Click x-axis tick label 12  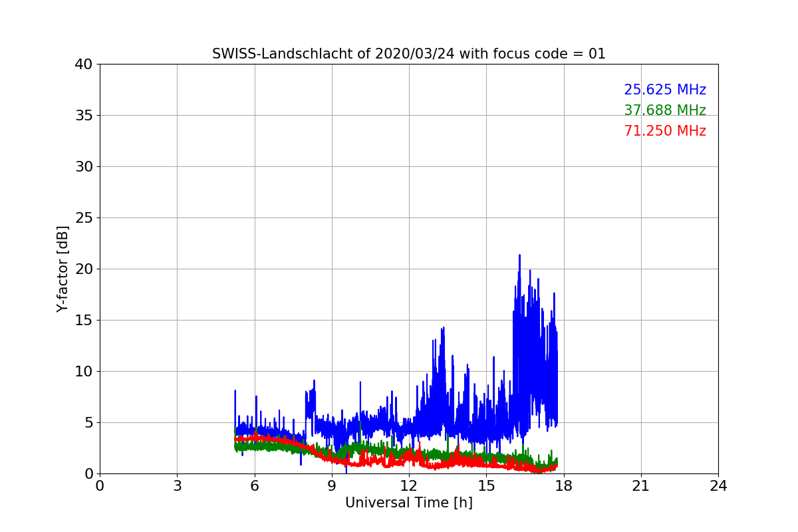pyautogui.click(x=409, y=485)
